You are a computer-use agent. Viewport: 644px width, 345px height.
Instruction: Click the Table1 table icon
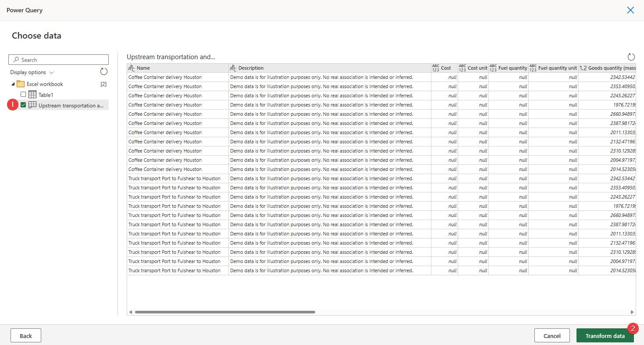[x=32, y=95]
